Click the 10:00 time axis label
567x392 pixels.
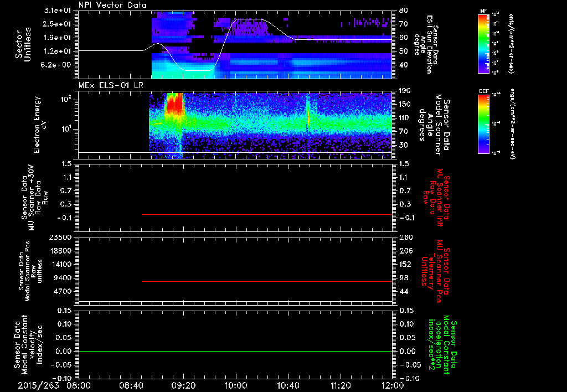(236, 385)
